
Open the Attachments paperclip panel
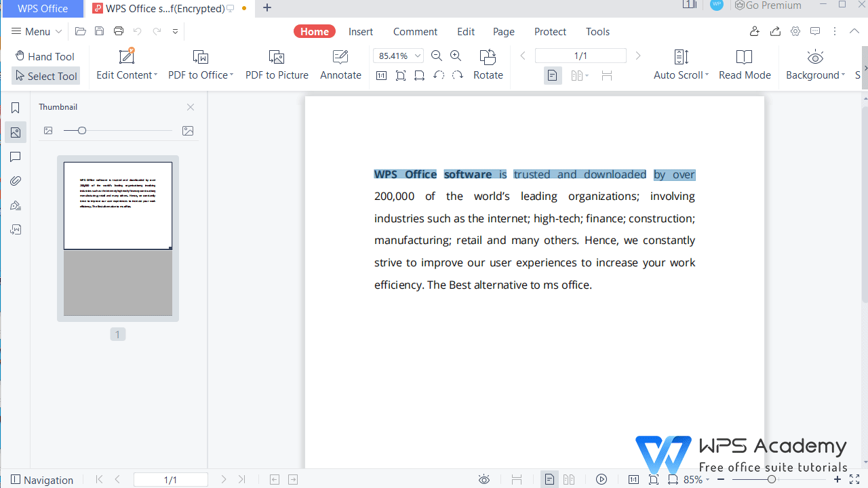coord(16,181)
